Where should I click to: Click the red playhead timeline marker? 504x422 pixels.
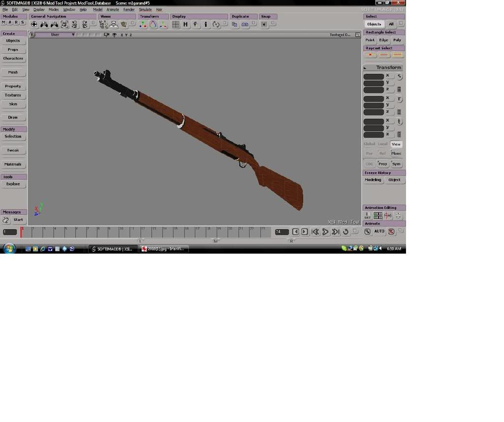21,232
